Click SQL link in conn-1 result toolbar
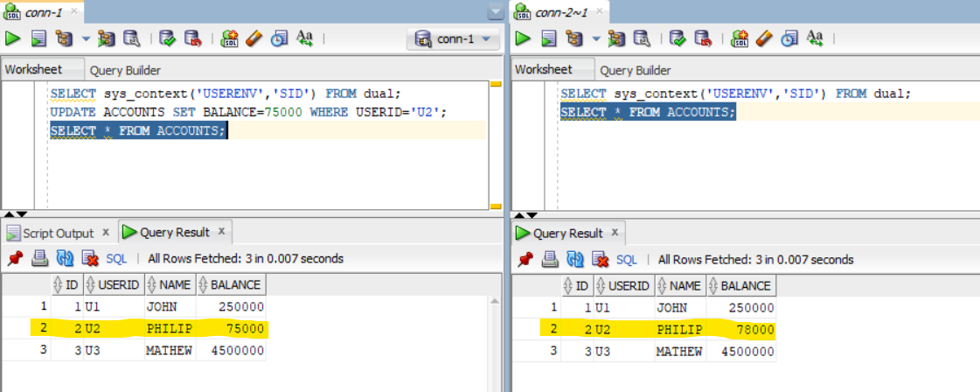The image size is (980, 392). coord(117,259)
